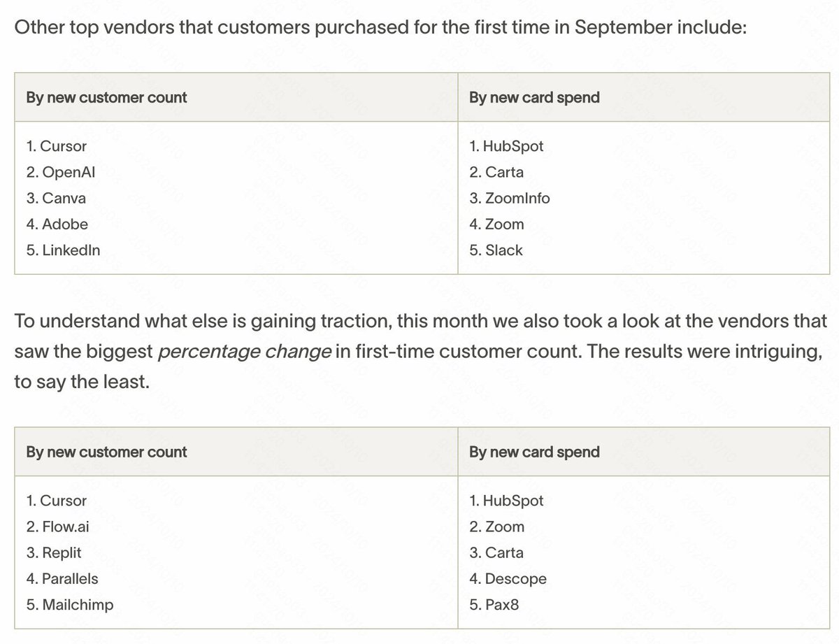Click the "3. ZoomInfo" entry
Screen dimensions: 839x644
pyautogui.click(x=510, y=199)
